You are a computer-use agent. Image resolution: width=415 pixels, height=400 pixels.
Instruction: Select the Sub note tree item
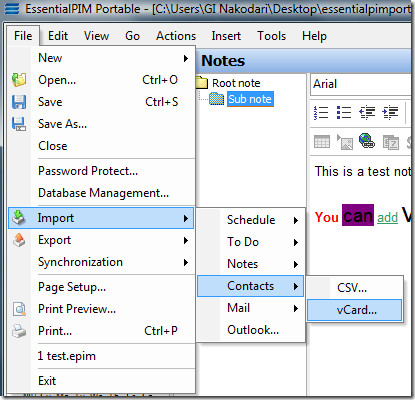pyautogui.click(x=250, y=99)
